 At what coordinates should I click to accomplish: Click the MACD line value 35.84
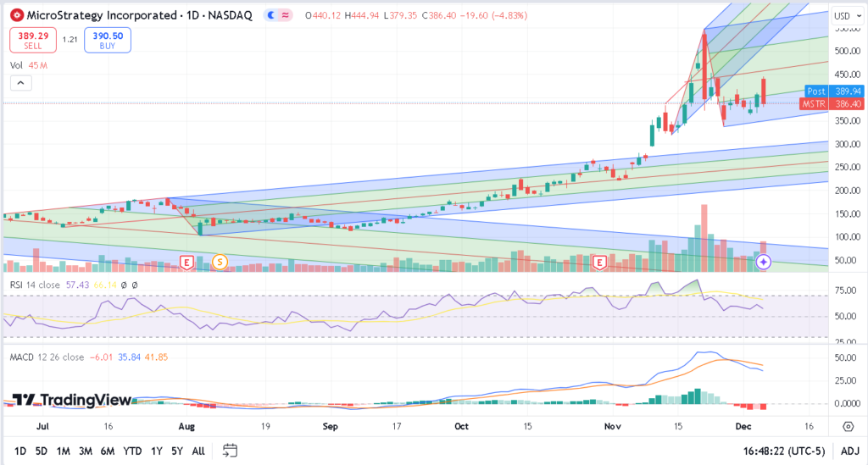point(129,357)
